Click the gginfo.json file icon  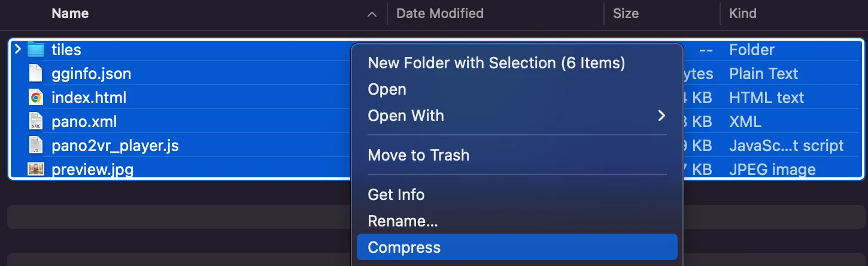pos(36,74)
